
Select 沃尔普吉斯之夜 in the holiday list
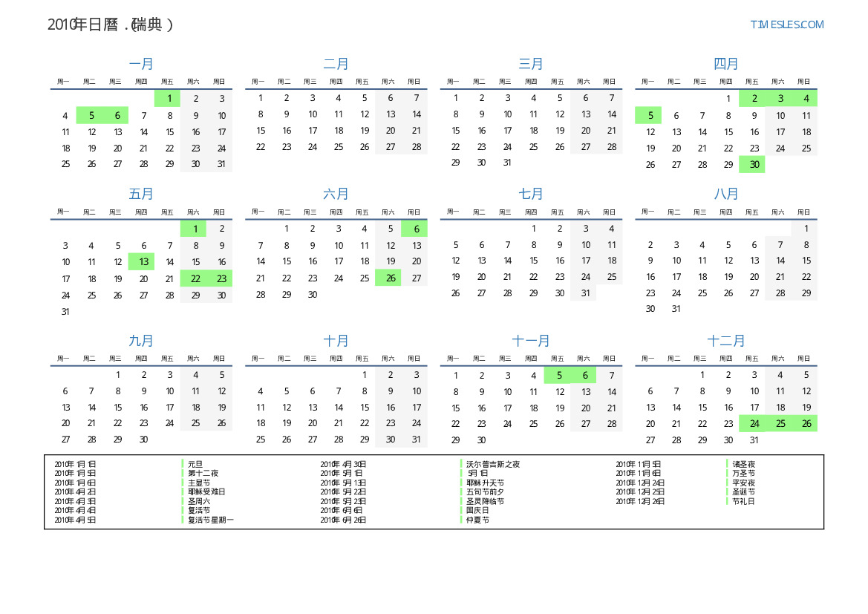pos(493,464)
